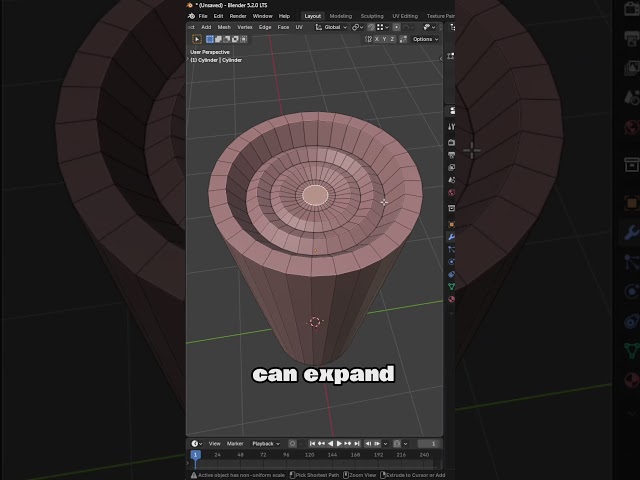Click the current frame number field

point(429,444)
